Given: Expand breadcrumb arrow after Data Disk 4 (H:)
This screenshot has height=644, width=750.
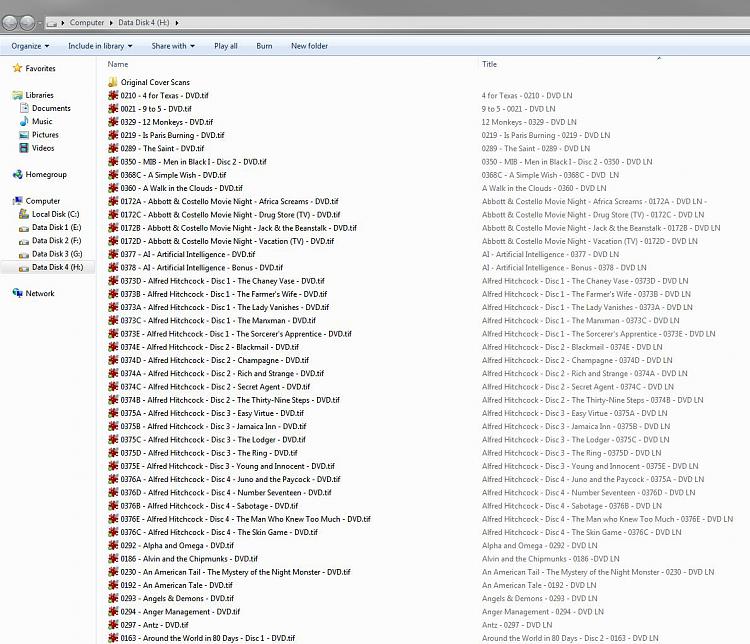Looking at the screenshot, I should tap(176, 22).
